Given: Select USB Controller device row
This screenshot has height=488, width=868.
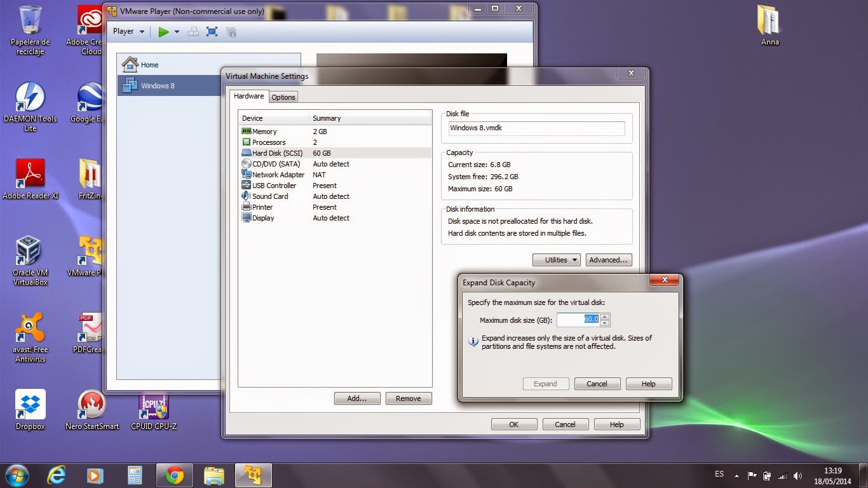Looking at the screenshot, I should tap(335, 186).
